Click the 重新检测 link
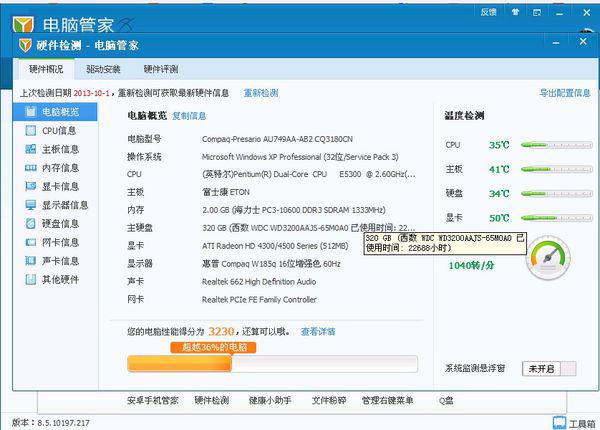The height and width of the screenshot is (430, 600). click(x=261, y=93)
